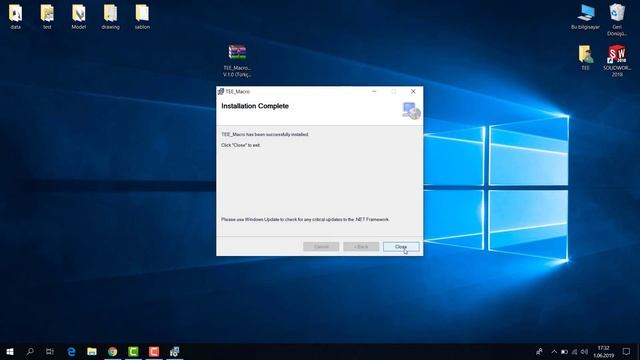
Task: Switch to red Camtasia recorder in taskbar
Action: pyautogui.click(x=154, y=351)
